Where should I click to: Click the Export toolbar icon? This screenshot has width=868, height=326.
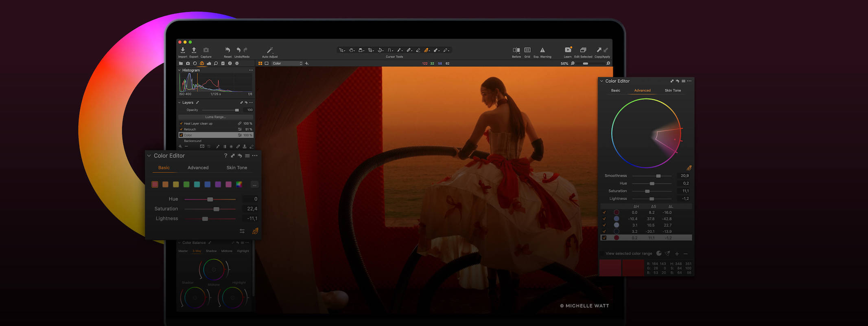pyautogui.click(x=194, y=50)
